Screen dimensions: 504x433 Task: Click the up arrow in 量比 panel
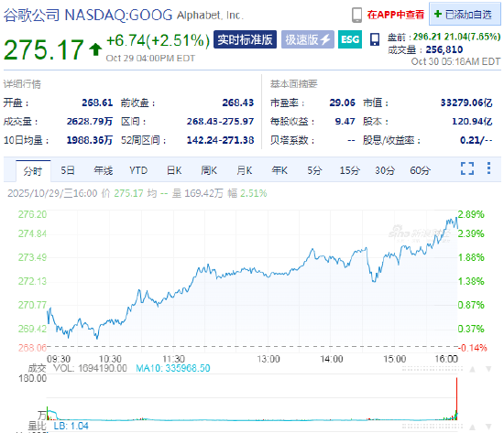472,427
